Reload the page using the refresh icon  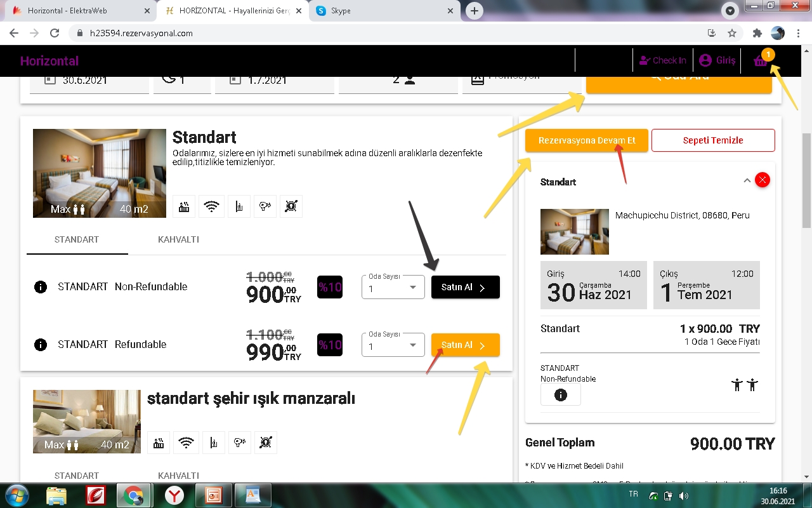[x=55, y=33]
